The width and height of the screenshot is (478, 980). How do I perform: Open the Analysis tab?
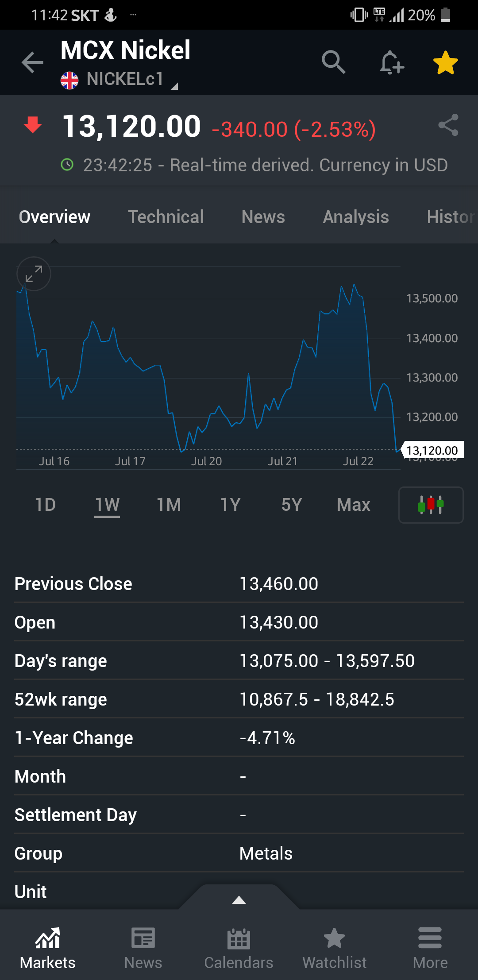point(356,217)
